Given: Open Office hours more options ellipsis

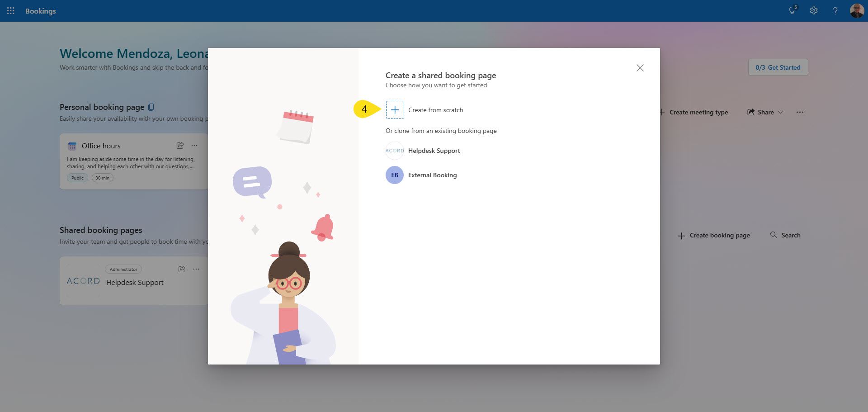Looking at the screenshot, I should pos(194,146).
